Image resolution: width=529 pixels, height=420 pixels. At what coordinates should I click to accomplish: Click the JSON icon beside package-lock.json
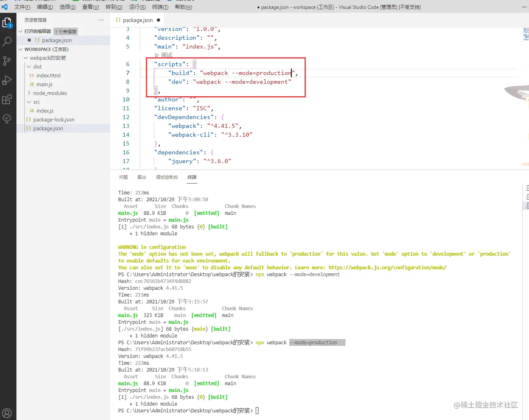click(28, 119)
